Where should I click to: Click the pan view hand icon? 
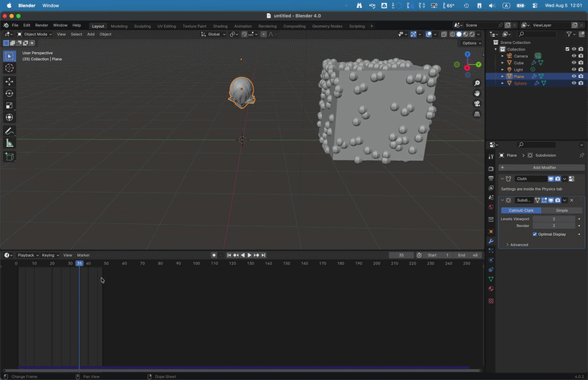pos(477,93)
